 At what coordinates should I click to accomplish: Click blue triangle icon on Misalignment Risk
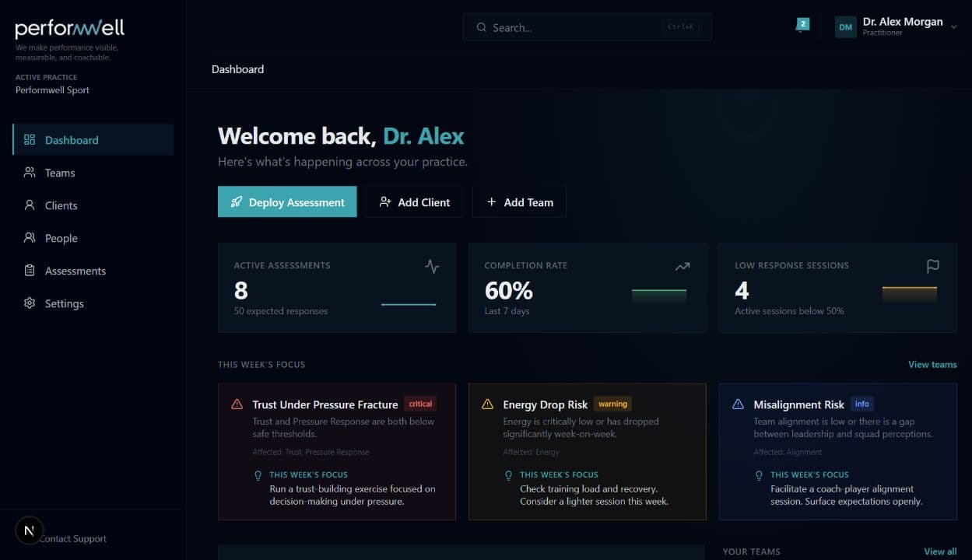tap(739, 404)
